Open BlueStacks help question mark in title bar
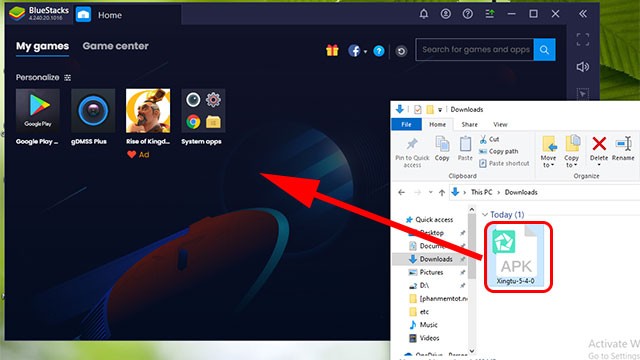 pyautogui.click(x=468, y=14)
